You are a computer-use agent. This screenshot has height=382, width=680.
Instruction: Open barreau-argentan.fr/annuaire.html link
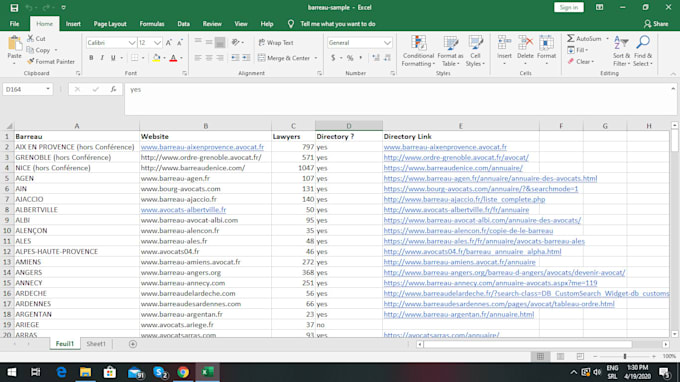pyautogui.click(x=459, y=314)
